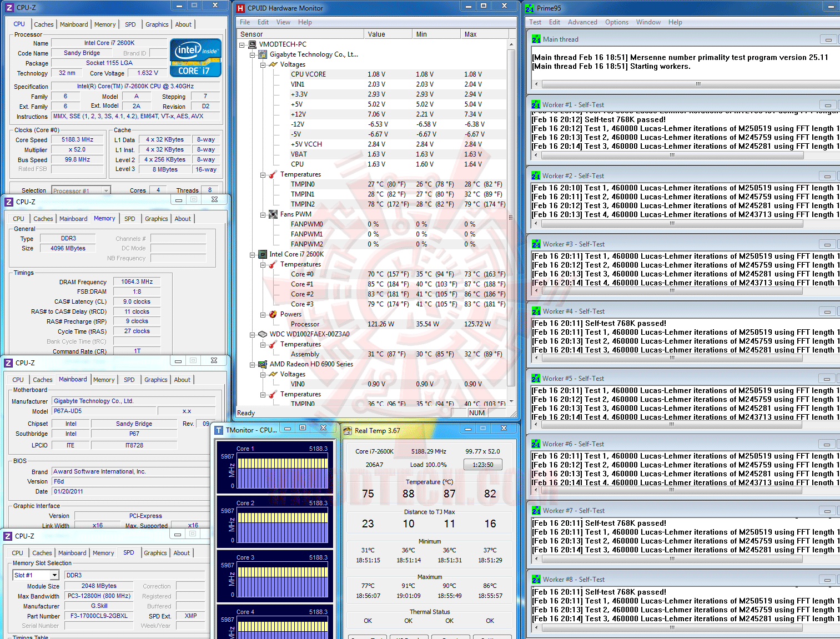
Task: Click the Load 100.0% text in Real Temp
Action: (428, 465)
